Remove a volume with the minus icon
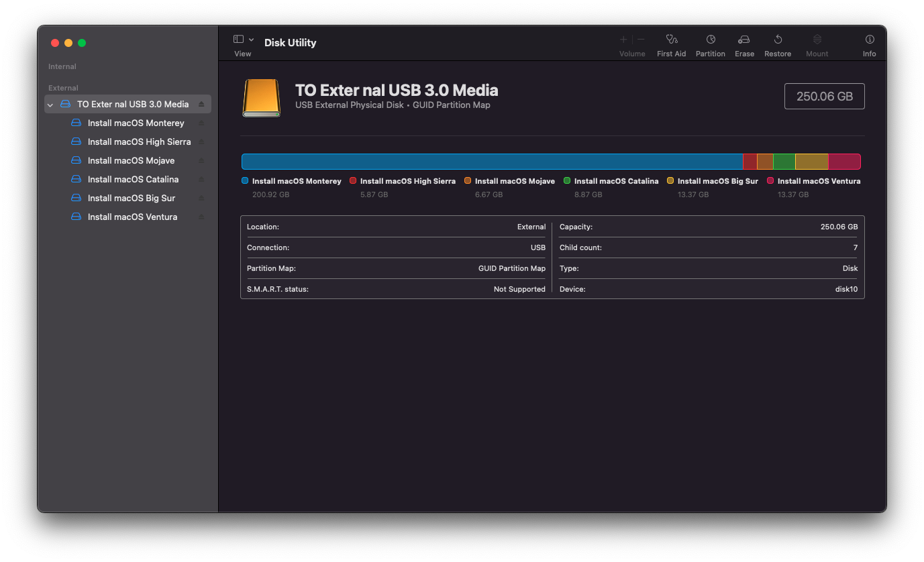924x562 pixels. pos(641,40)
